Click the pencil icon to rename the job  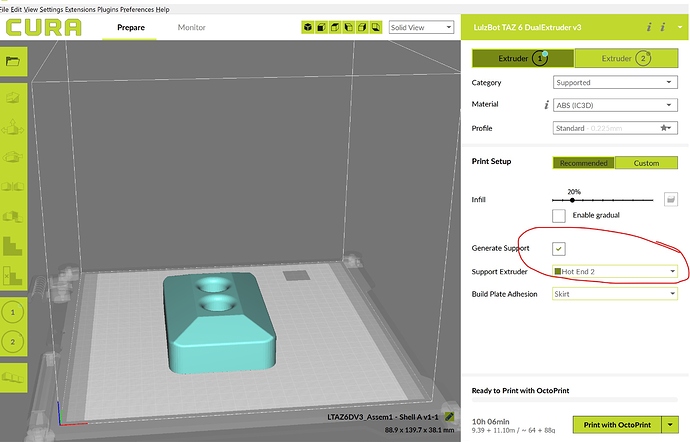coord(449,416)
